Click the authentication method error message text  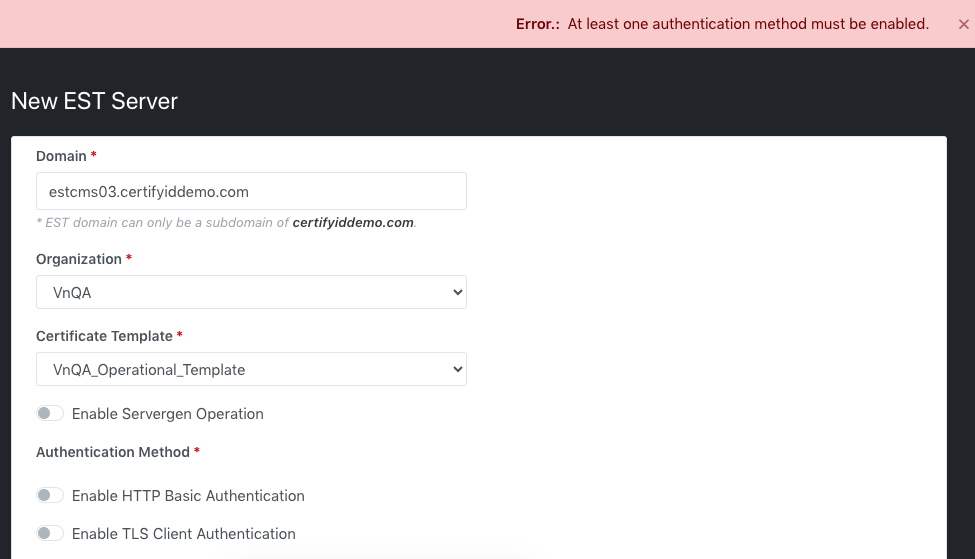point(748,24)
